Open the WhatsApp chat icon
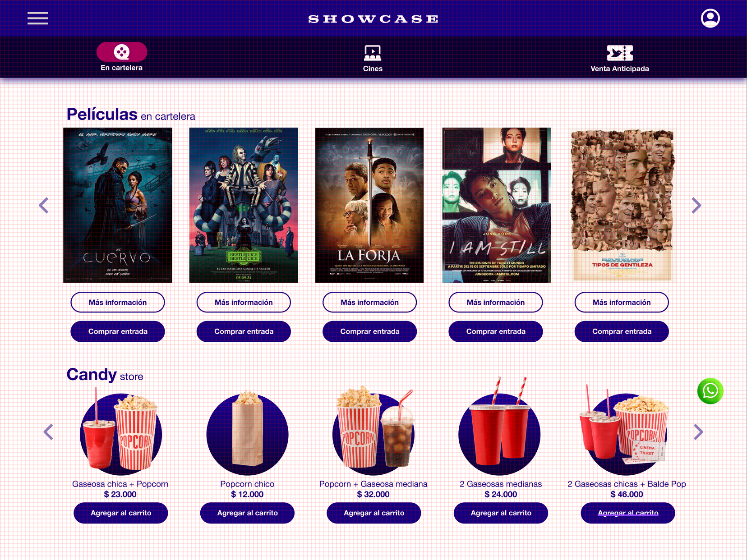Screen dimensions: 747x560 [710, 391]
